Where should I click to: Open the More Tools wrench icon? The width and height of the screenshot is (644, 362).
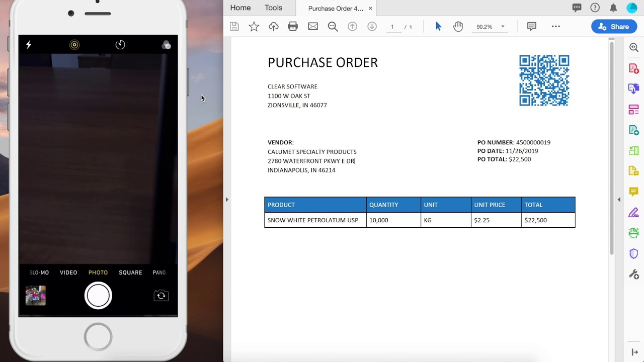634,275
